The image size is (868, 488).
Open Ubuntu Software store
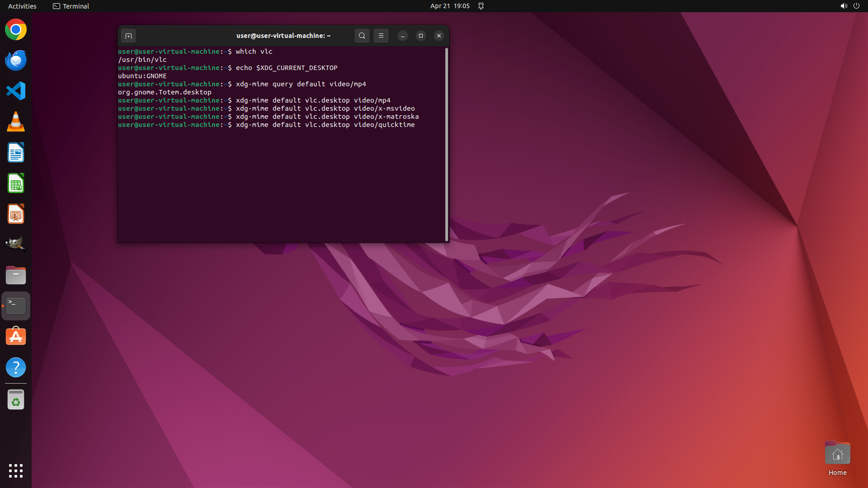point(16,337)
